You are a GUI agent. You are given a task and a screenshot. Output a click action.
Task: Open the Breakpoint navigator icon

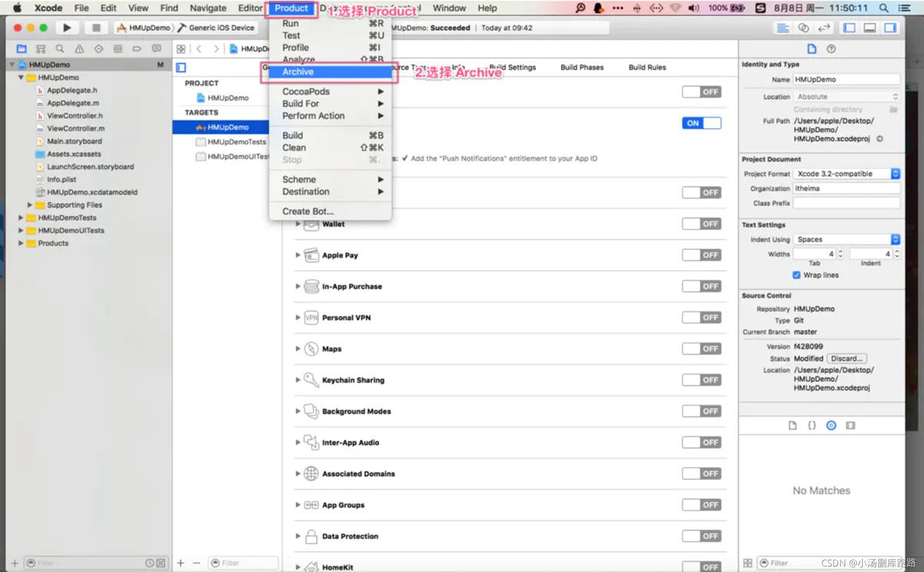click(137, 48)
